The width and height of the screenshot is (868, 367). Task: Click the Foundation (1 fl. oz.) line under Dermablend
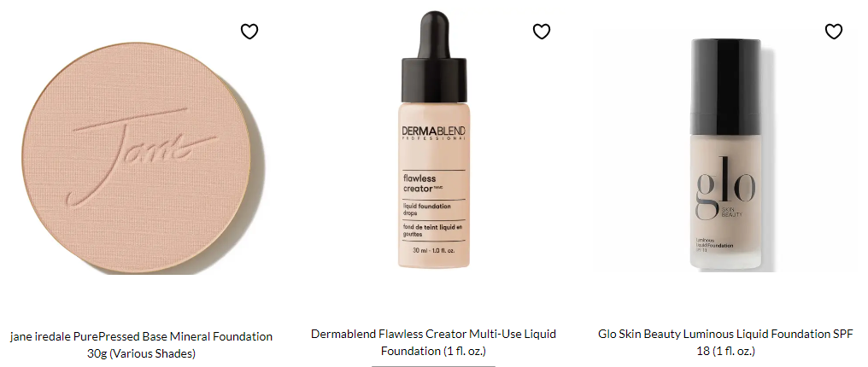coord(433,351)
